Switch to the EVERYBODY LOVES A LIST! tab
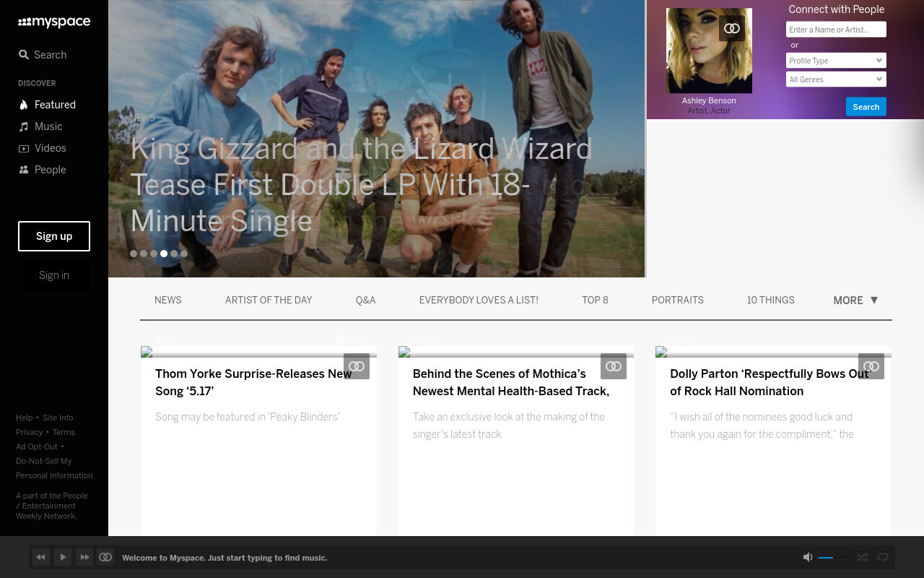This screenshot has width=924, height=578. (x=479, y=301)
